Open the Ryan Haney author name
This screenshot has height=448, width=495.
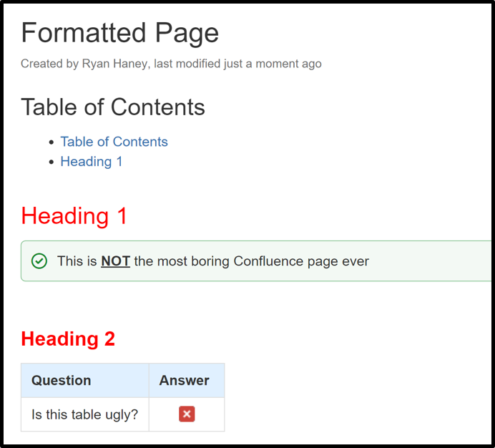[114, 64]
